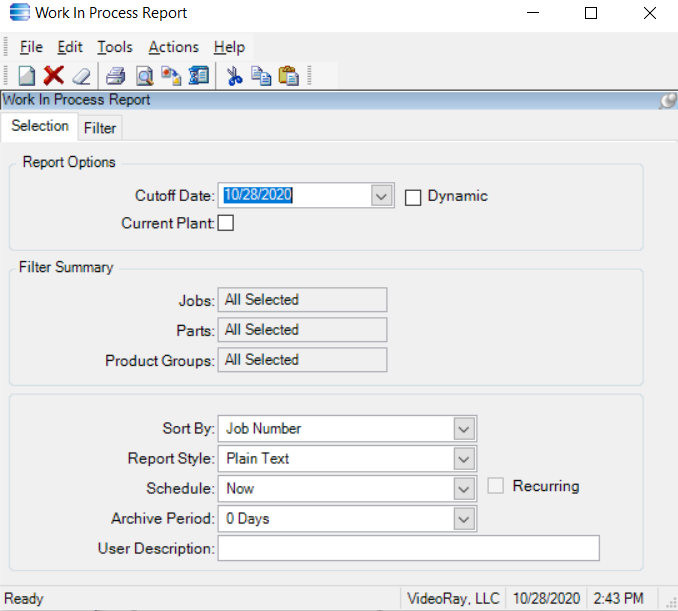
Task: Click the Print icon in toolbar
Action: 116,76
